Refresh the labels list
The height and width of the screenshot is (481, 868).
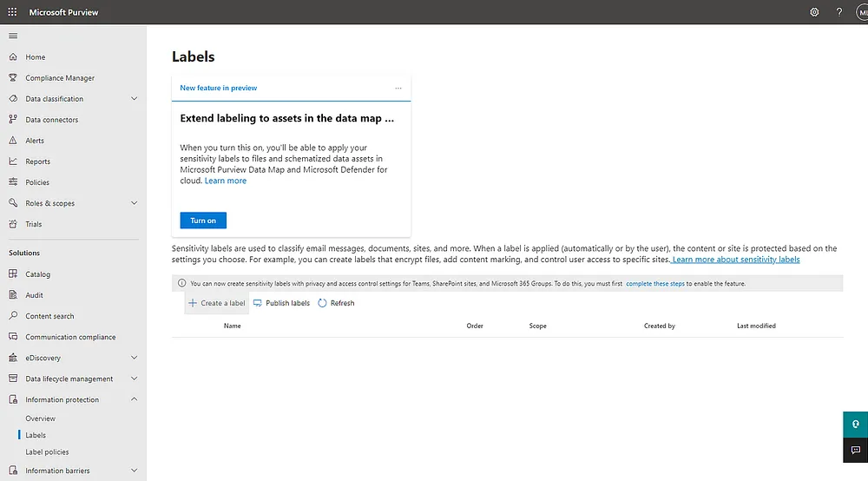coord(336,303)
